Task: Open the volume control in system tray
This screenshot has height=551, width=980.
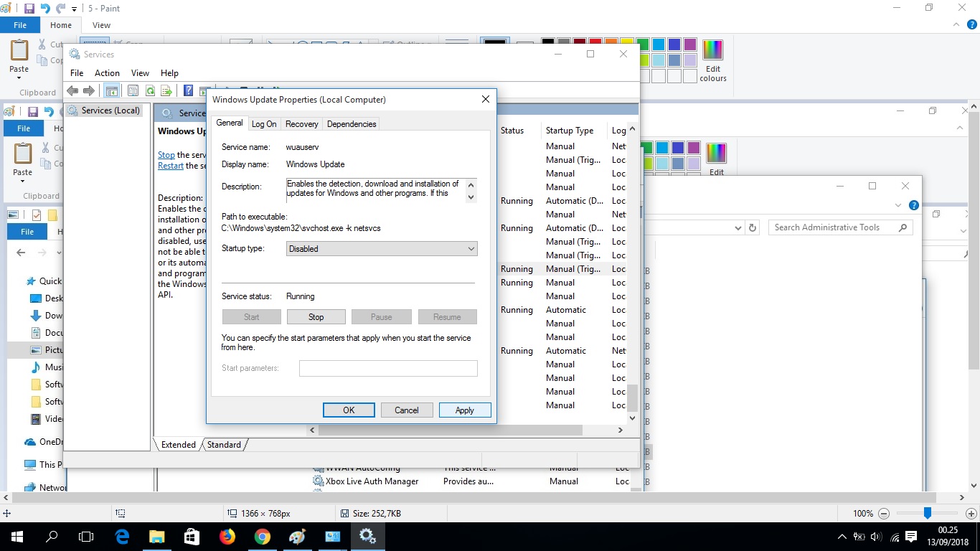Action: [876, 537]
